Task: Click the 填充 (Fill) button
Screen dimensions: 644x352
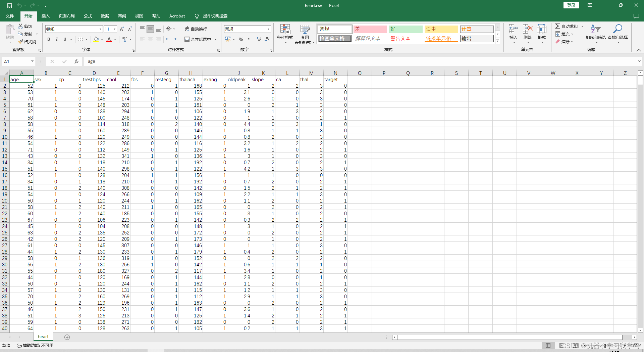Action: (565, 34)
